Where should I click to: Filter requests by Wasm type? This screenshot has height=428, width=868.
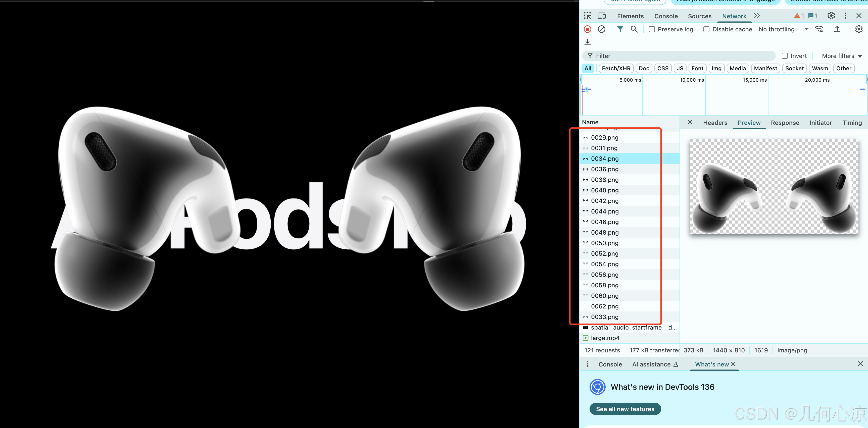(x=820, y=68)
